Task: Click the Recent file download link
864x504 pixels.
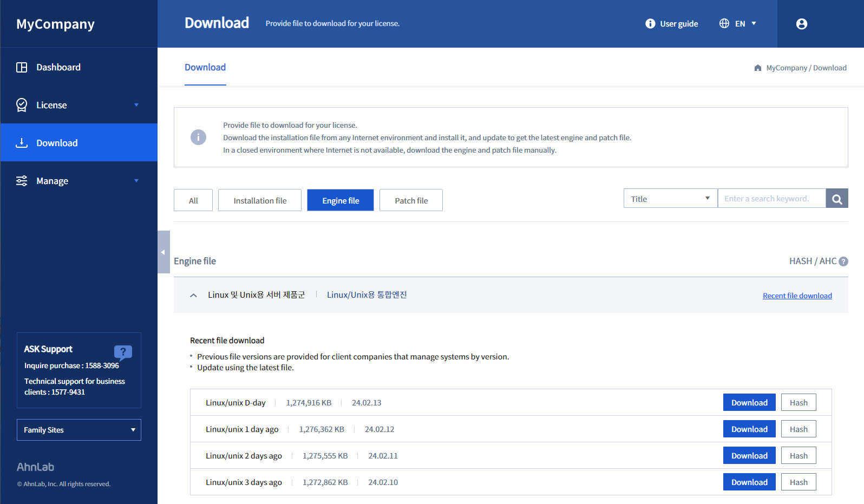Action: tap(797, 296)
